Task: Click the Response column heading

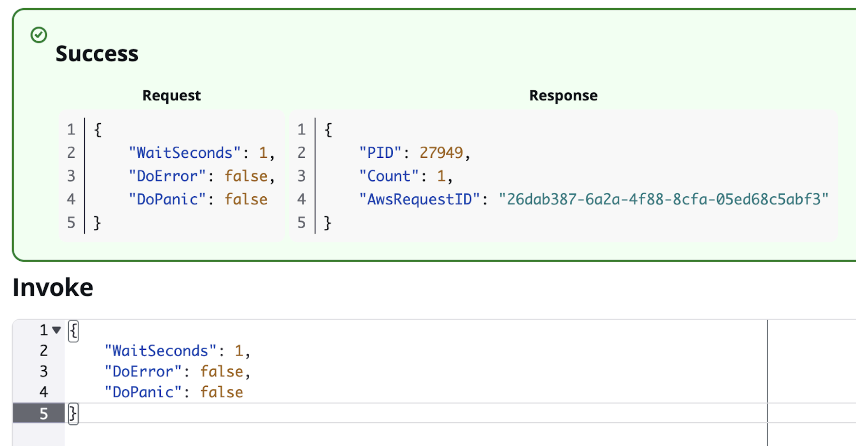Action: click(x=563, y=95)
